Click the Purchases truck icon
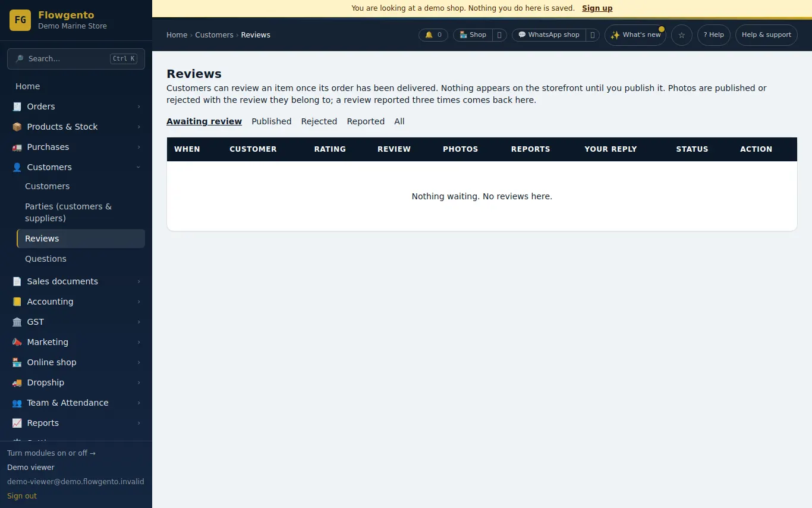 coord(17,147)
